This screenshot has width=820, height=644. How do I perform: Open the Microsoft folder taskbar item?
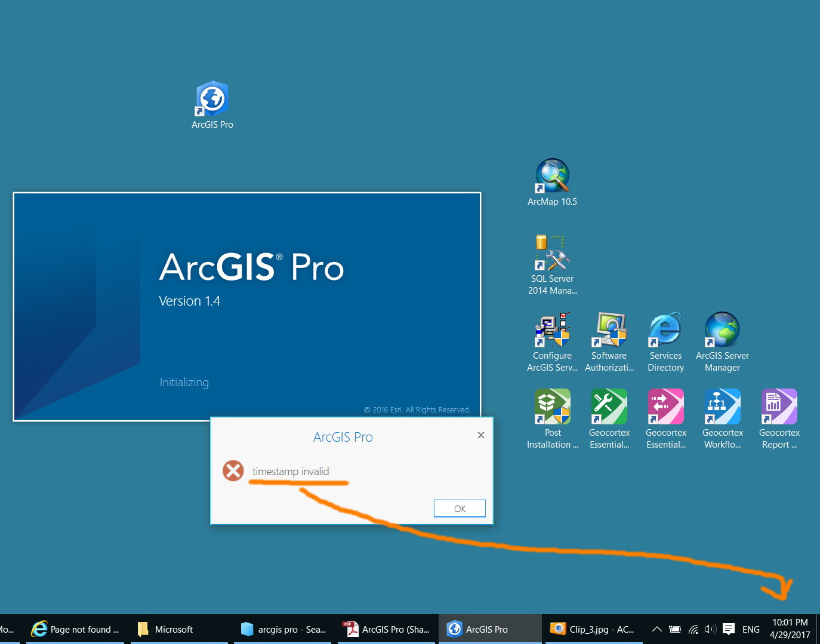point(179,629)
